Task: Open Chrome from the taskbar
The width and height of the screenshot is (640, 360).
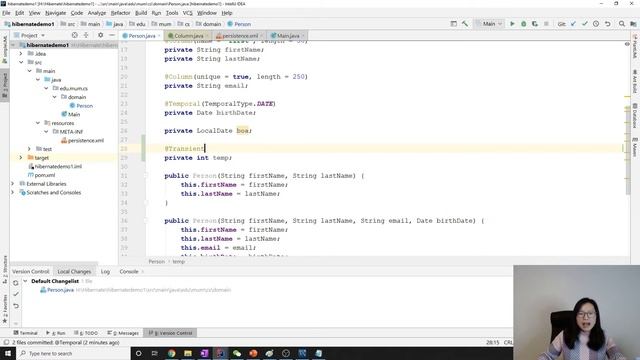Action: click(171, 353)
